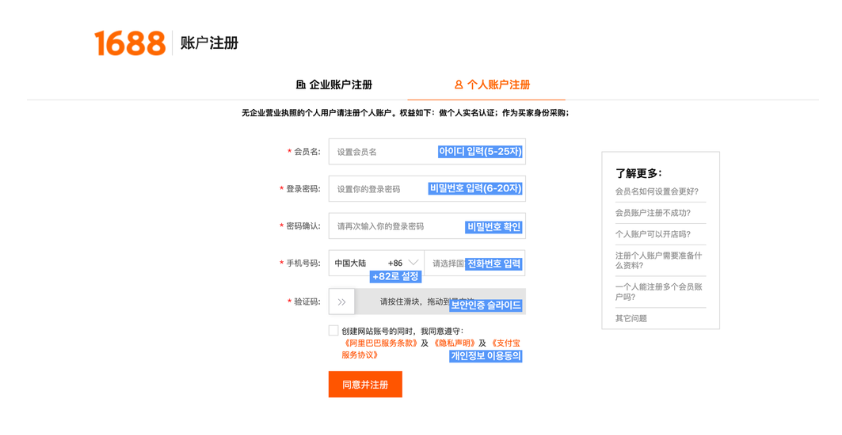Click the 会员名 input field
The image size is (842, 435).
[427, 151]
